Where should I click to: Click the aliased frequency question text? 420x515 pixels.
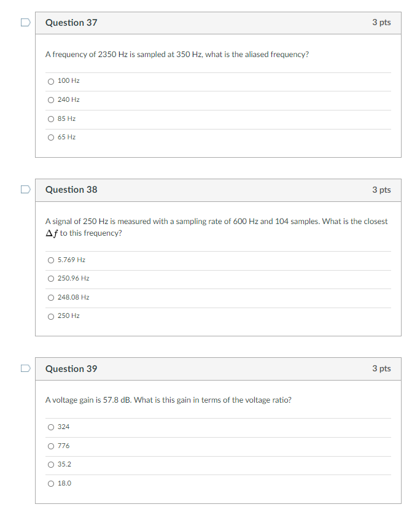[x=177, y=55]
